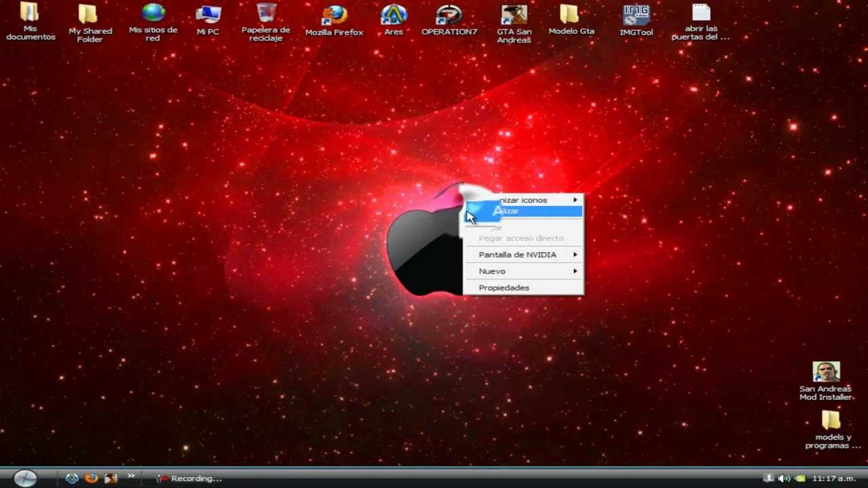This screenshot has height=488, width=868.
Task: Select the My Shared Folder icon
Action: (x=90, y=23)
